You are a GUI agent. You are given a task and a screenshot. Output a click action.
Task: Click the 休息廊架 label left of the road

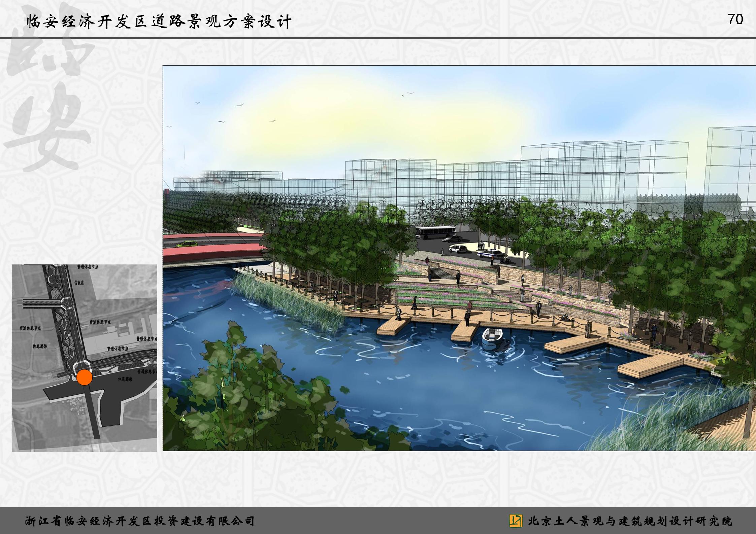[40, 346]
